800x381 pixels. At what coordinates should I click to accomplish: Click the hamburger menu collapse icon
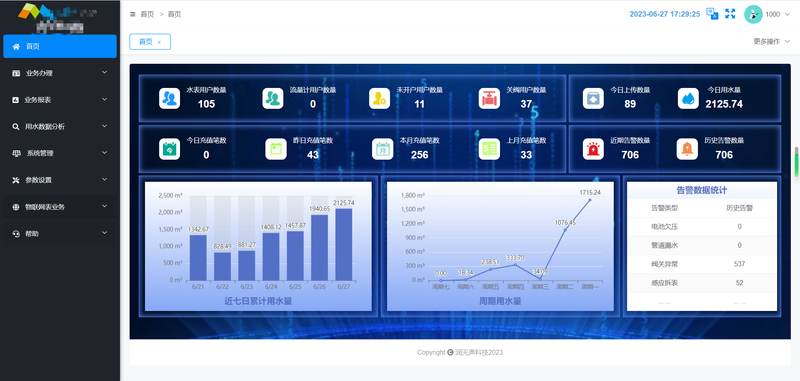click(x=133, y=14)
